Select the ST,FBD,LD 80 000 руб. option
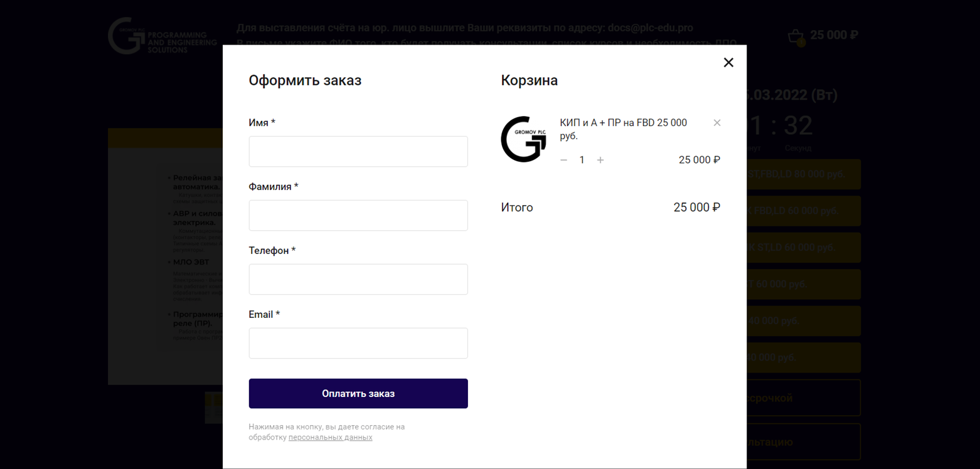This screenshot has height=469, width=980. pyautogui.click(x=804, y=174)
